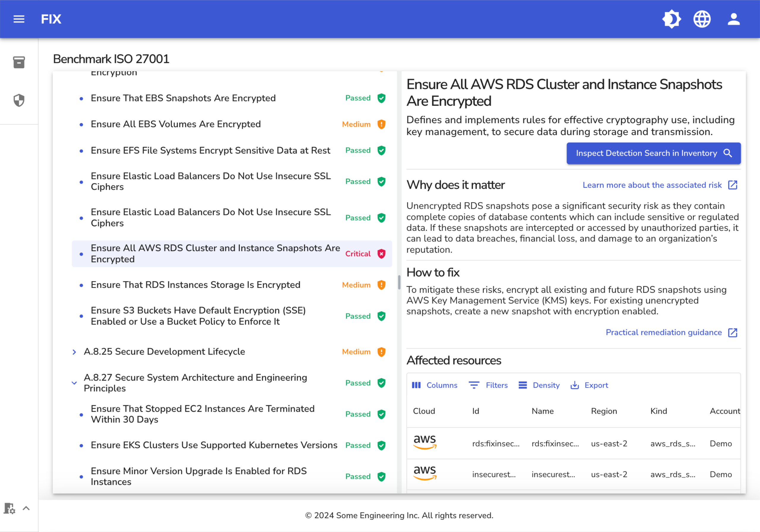Click Passed shield on Stopped EC2 Instances row
The width and height of the screenshot is (760, 532).
point(381,414)
